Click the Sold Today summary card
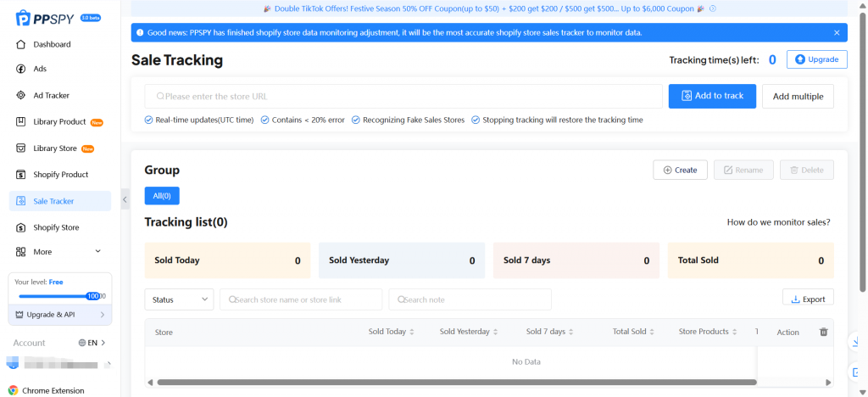868x397 pixels. coord(227,260)
